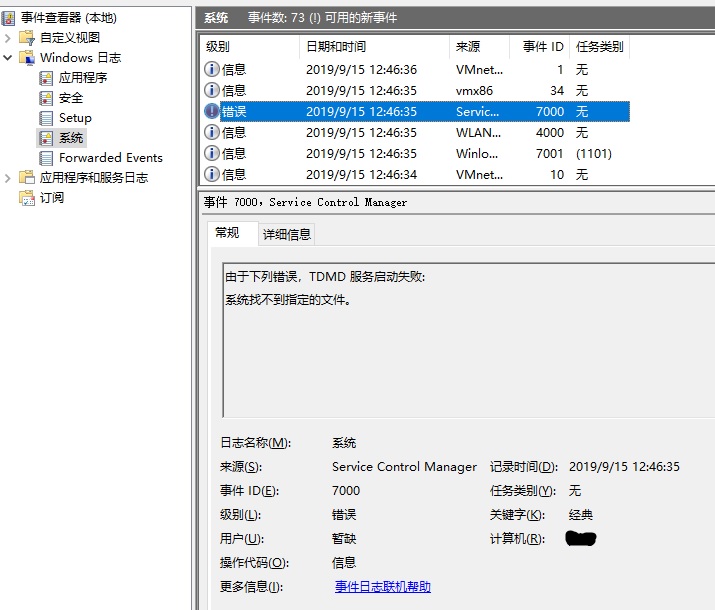The image size is (715, 610).
Task: Click the 事件 ID value 7000 in details
Action: click(x=346, y=491)
